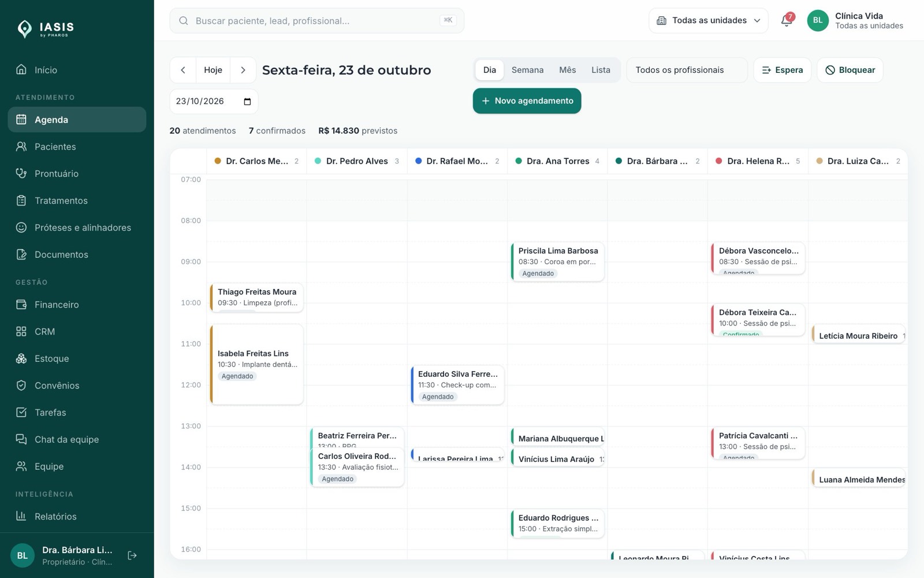
Task: Open Todos os profissionais filter
Action: coord(687,70)
